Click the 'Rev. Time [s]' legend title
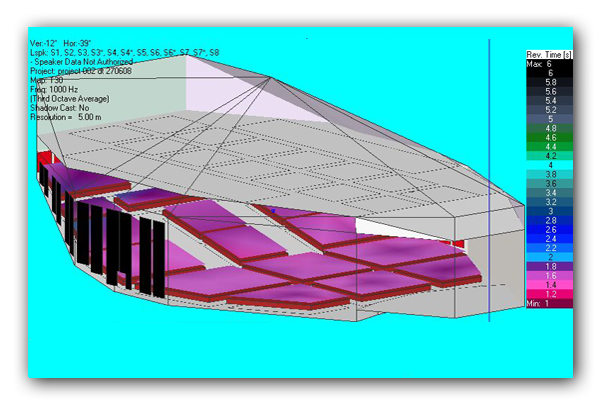600x402 pixels. coord(549,54)
